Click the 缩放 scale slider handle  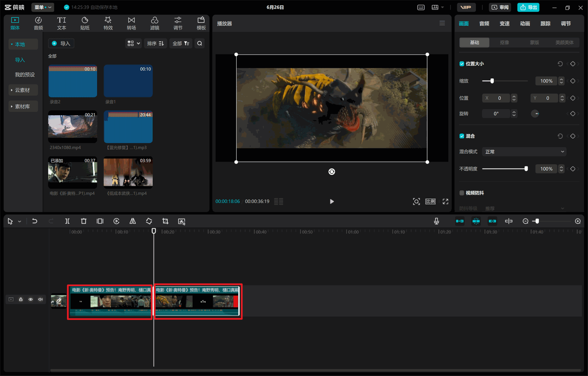pos(492,81)
